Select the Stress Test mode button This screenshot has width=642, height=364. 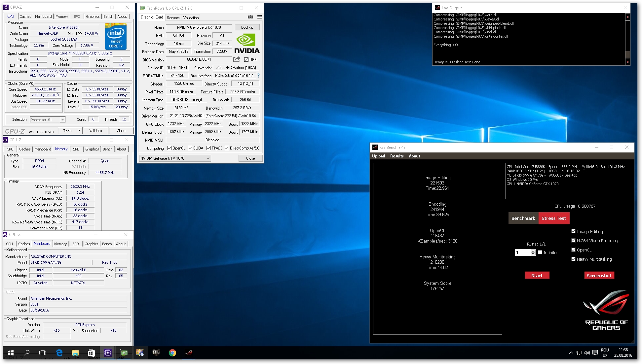(x=554, y=218)
